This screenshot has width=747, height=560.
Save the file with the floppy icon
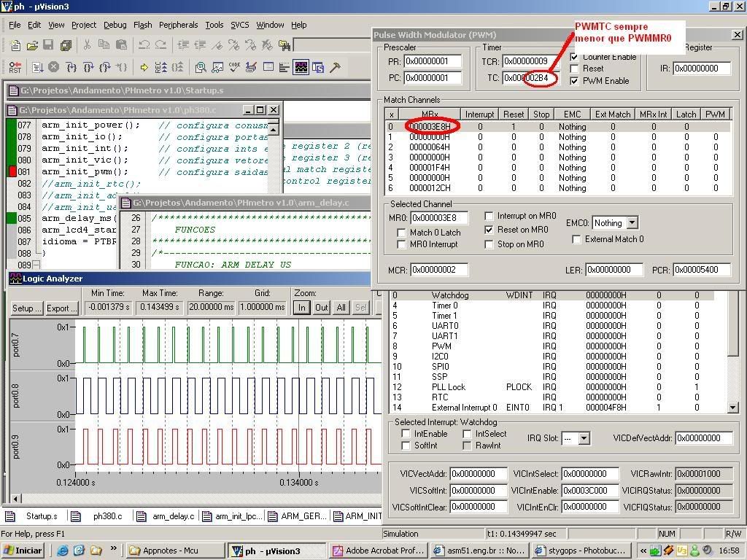(x=48, y=44)
